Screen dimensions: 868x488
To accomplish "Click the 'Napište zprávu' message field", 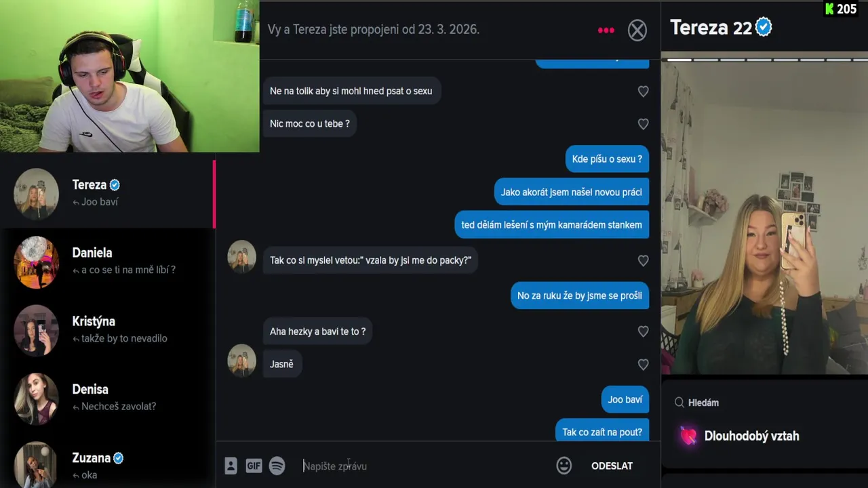I will point(424,466).
